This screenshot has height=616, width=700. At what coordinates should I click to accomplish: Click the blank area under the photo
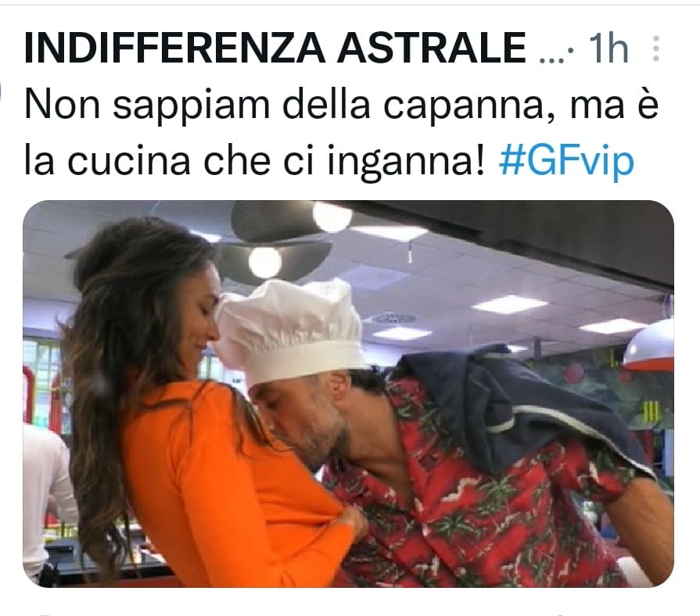click(x=348, y=602)
